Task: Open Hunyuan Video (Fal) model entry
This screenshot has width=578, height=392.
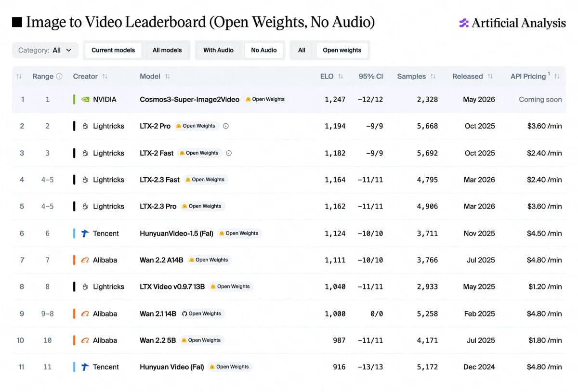Action: tap(172, 367)
